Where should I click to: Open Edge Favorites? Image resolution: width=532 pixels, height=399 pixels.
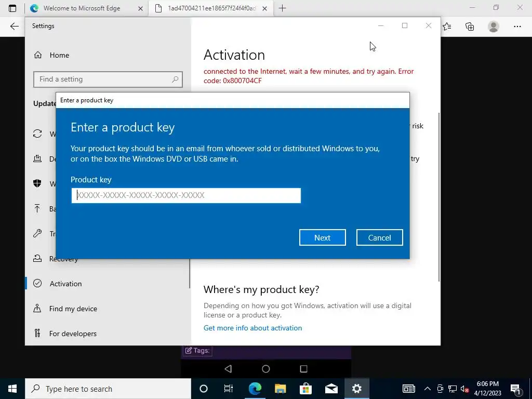click(447, 26)
